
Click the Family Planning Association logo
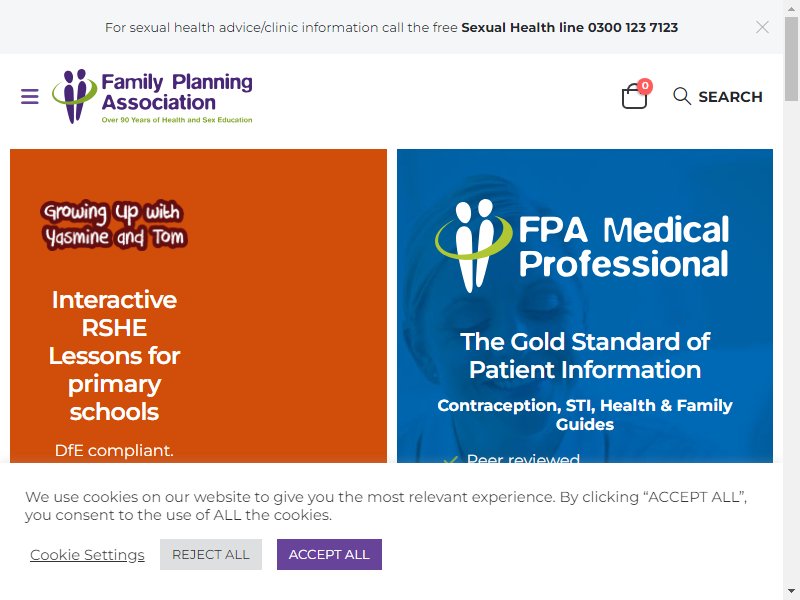point(152,96)
